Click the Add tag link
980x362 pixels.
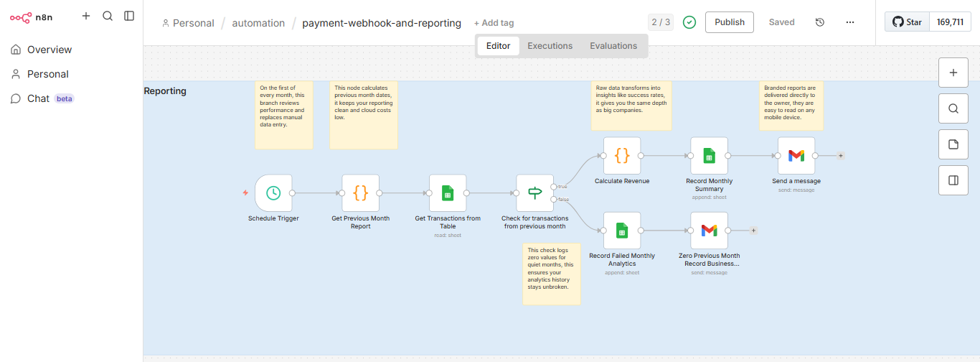point(494,23)
